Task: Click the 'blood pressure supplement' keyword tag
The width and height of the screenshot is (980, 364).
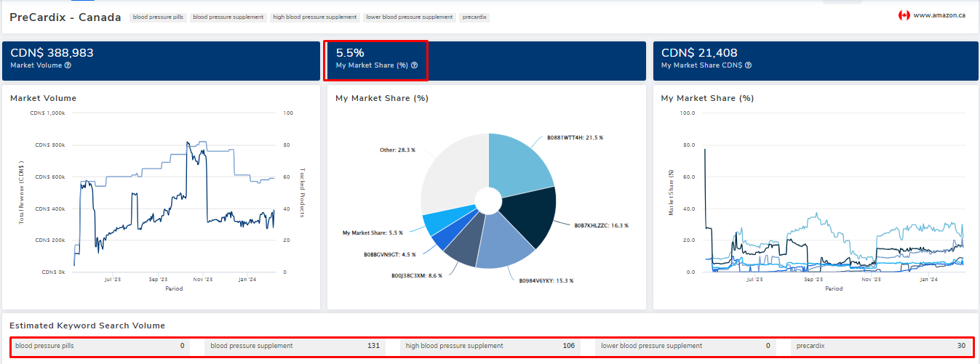Action: click(228, 17)
